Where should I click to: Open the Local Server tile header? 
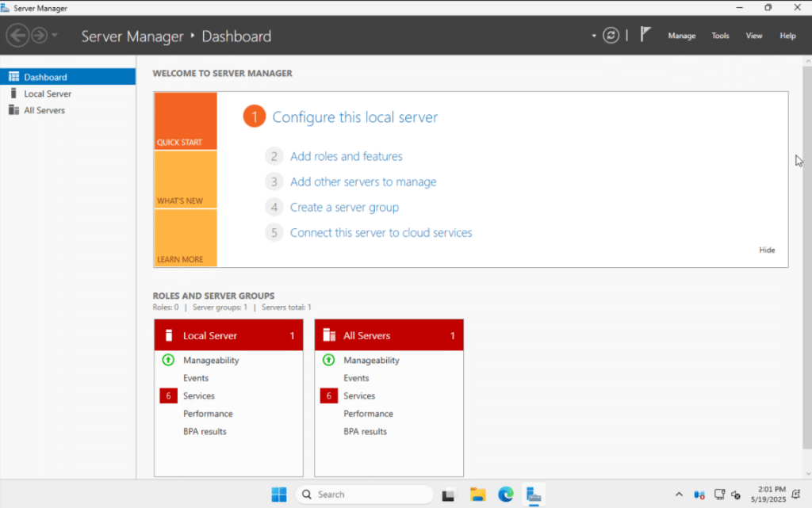click(x=228, y=335)
